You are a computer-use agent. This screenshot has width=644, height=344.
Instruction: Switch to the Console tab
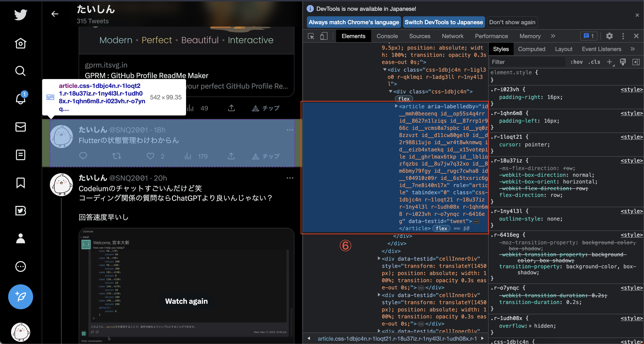point(387,36)
